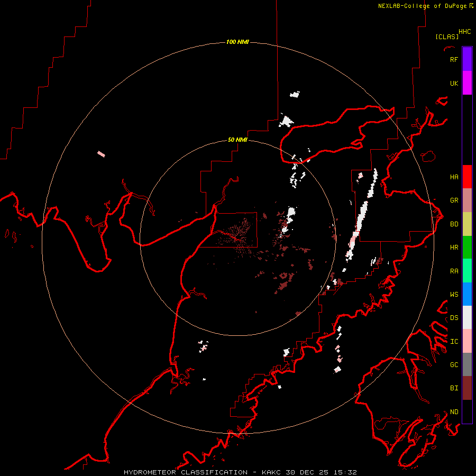This screenshot has width=476, height=476.
Task: Click the ND black legend swatch
Action: pyautogui.click(x=467, y=411)
